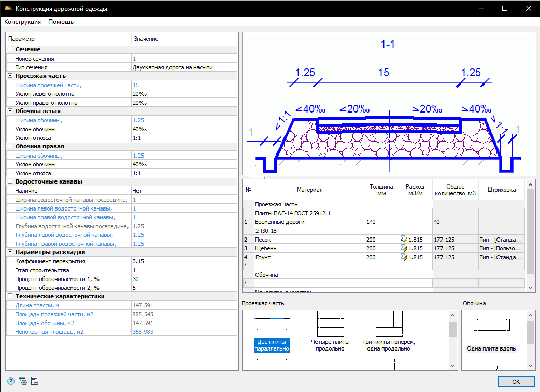Screen dimensions: 540x392
Task: Click Проезжая часть layouts scroll-up arrow
Action: pyautogui.click(x=452, y=315)
